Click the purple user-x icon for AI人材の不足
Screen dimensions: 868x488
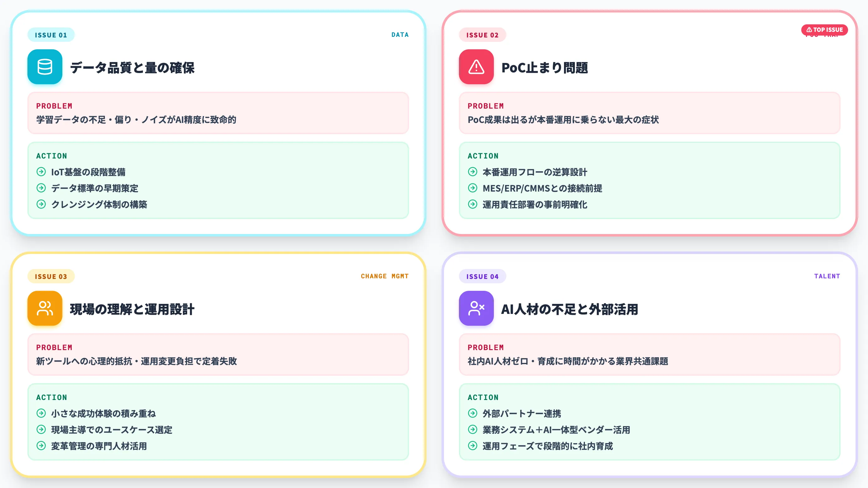click(x=476, y=308)
